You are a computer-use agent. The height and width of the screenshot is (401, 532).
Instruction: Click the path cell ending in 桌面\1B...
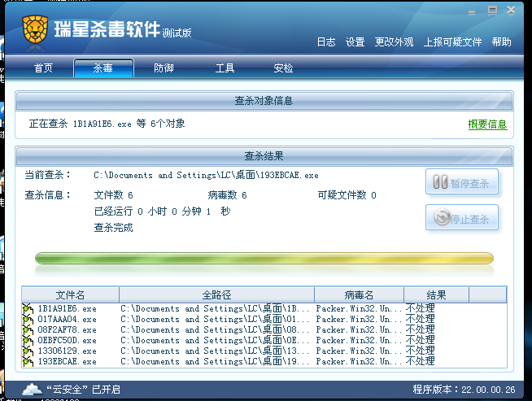pyautogui.click(x=215, y=309)
